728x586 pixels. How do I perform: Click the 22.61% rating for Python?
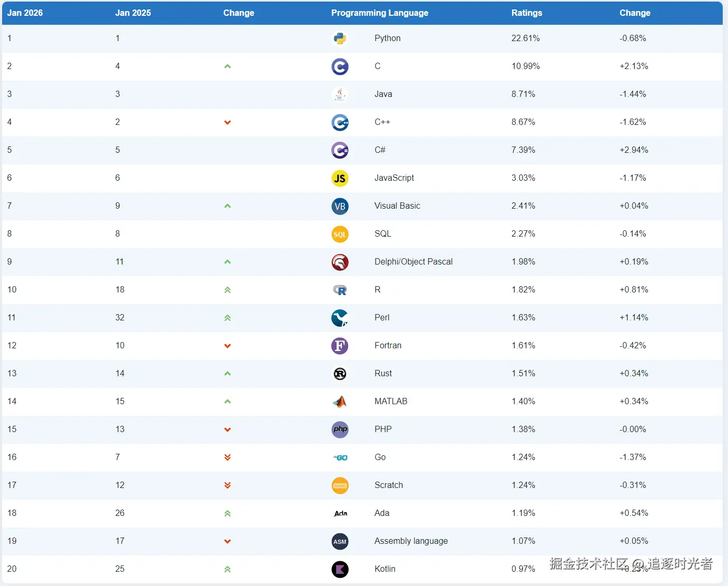526,38
